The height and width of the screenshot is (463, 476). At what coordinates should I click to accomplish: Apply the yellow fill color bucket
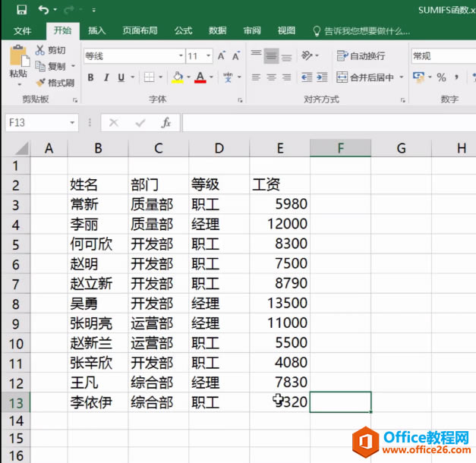click(178, 77)
